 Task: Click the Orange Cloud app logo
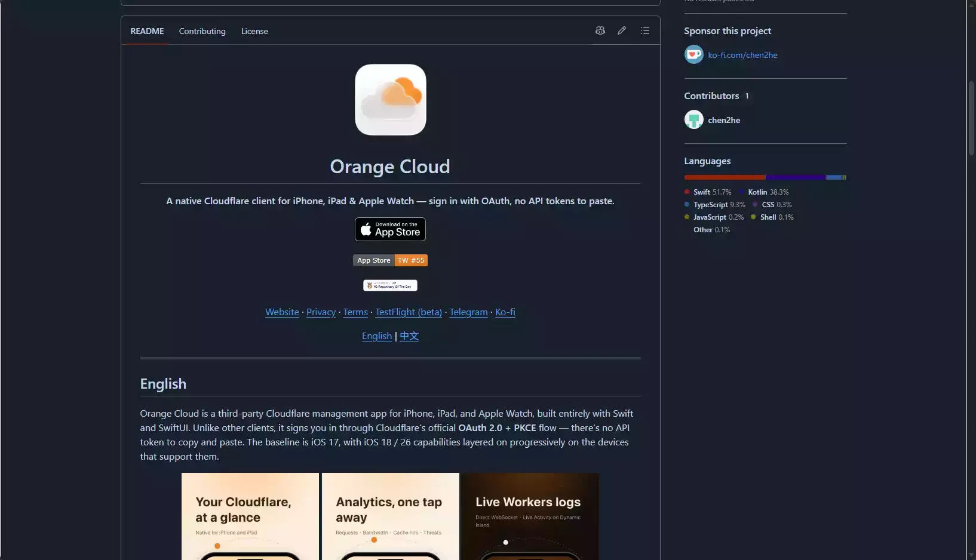coord(391,100)
